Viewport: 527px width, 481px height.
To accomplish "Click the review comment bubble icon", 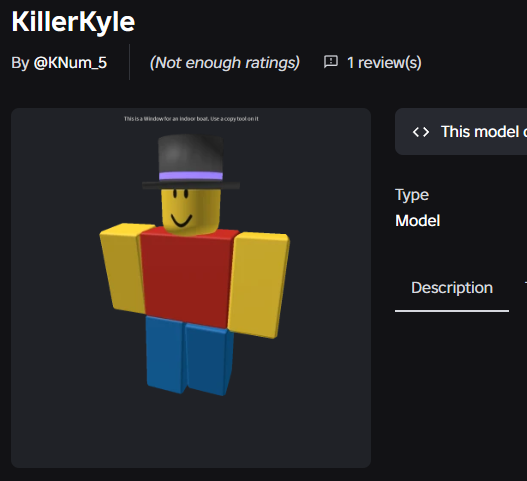I will (331, 62).
